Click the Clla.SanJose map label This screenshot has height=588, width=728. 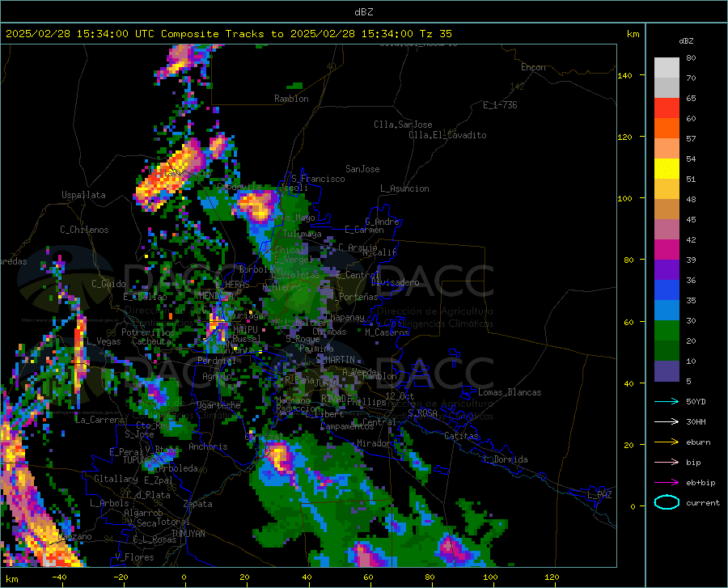point(403,125)
